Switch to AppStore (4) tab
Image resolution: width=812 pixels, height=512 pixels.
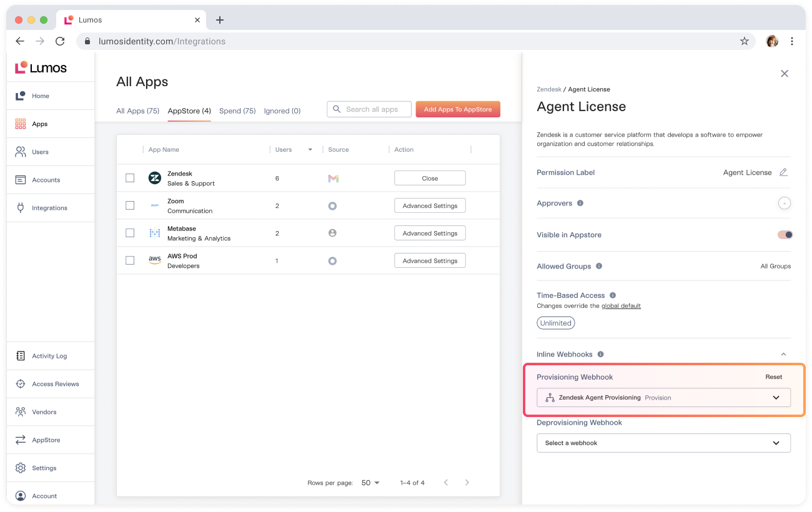click(189, 111)
